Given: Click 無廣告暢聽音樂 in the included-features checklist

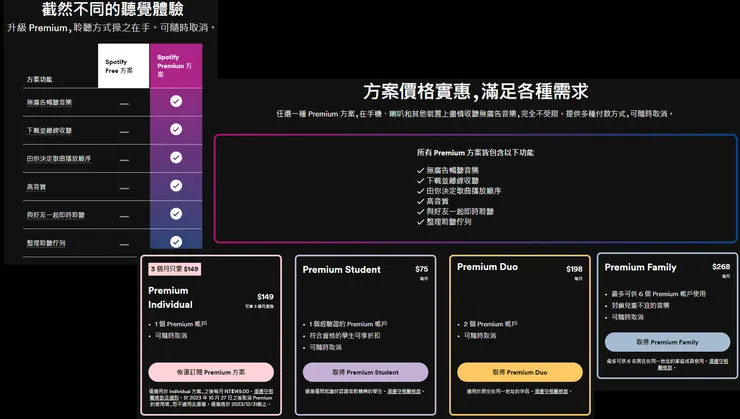Looking at the screenshot, I should 452,170.
